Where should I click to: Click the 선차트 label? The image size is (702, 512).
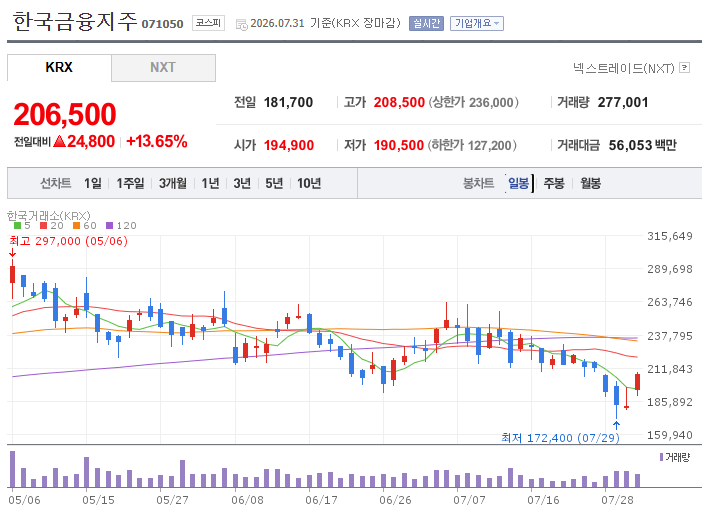(x=56, y=183)
